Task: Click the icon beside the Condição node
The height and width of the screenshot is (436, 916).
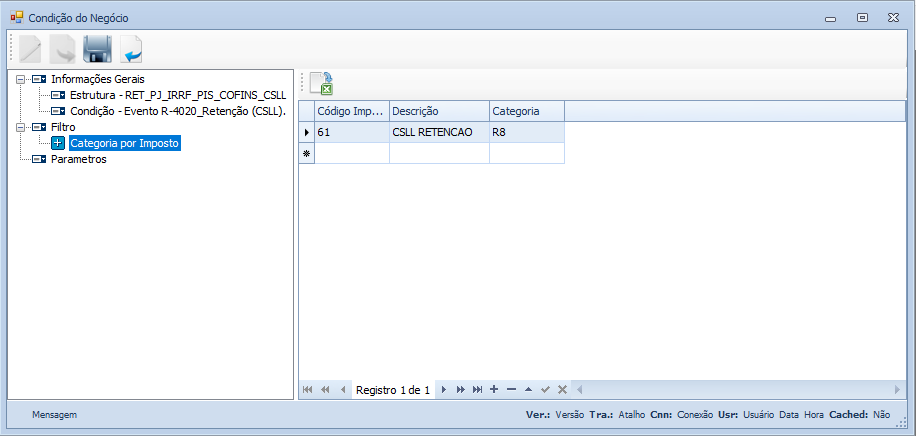Action: [x=58, y=111]
